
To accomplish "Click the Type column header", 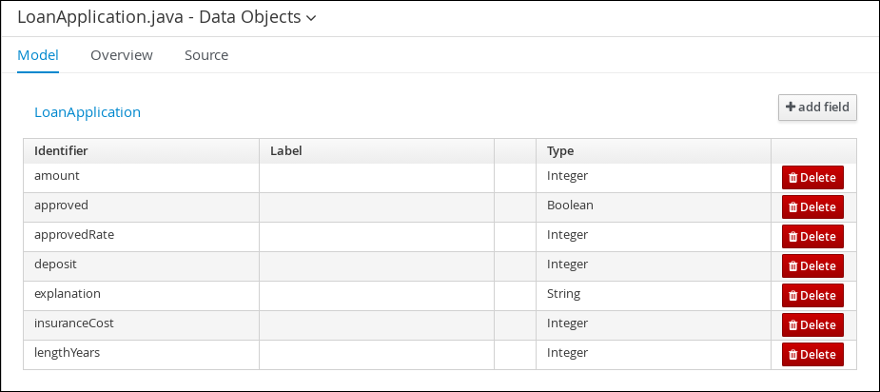I will tap(560, 151).
